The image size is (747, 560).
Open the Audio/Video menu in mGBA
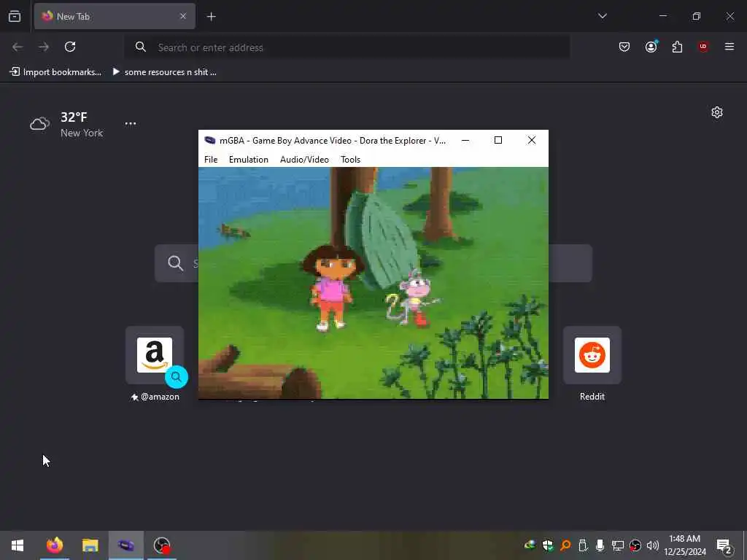coord(304,160)
